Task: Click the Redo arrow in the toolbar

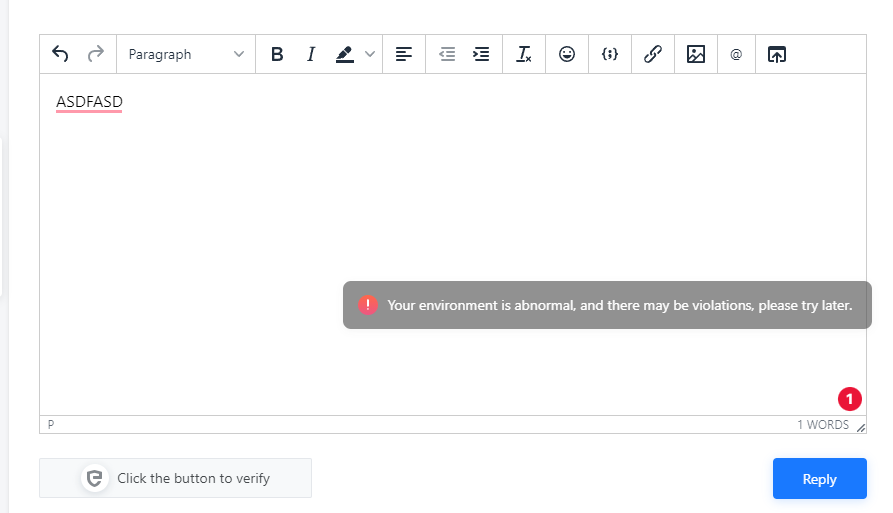Action: coord(96,55)
